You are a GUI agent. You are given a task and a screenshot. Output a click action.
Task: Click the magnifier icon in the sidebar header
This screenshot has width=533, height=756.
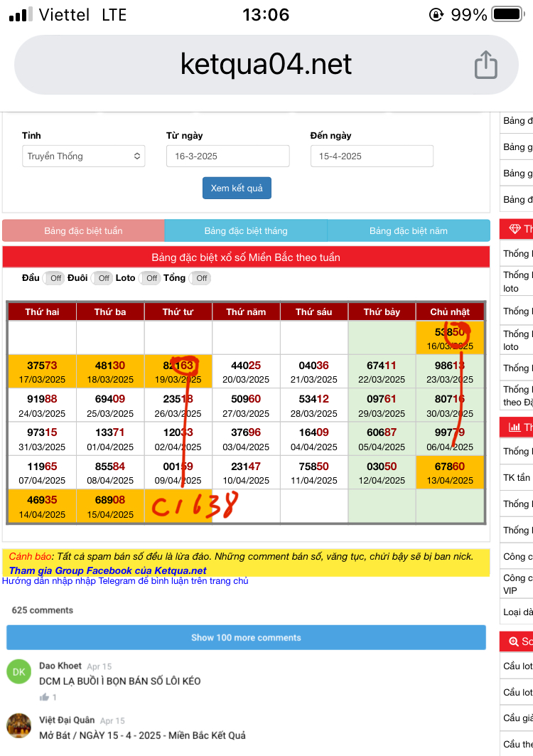coord(514,641)
